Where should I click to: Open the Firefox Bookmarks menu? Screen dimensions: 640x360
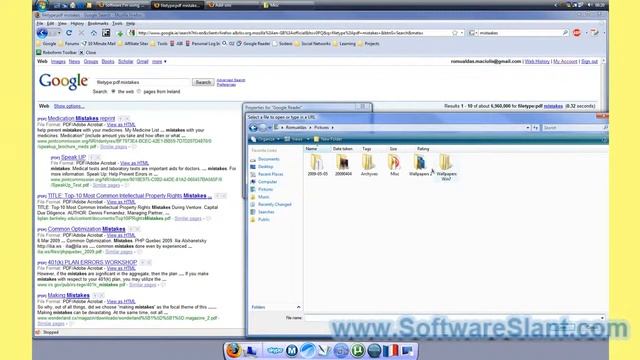coord(98,24)
